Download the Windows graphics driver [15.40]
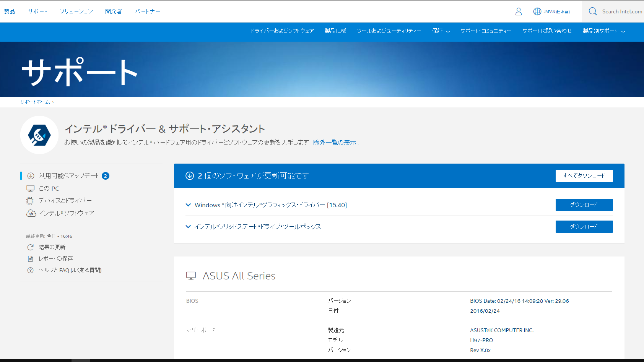 pos(584,205)
